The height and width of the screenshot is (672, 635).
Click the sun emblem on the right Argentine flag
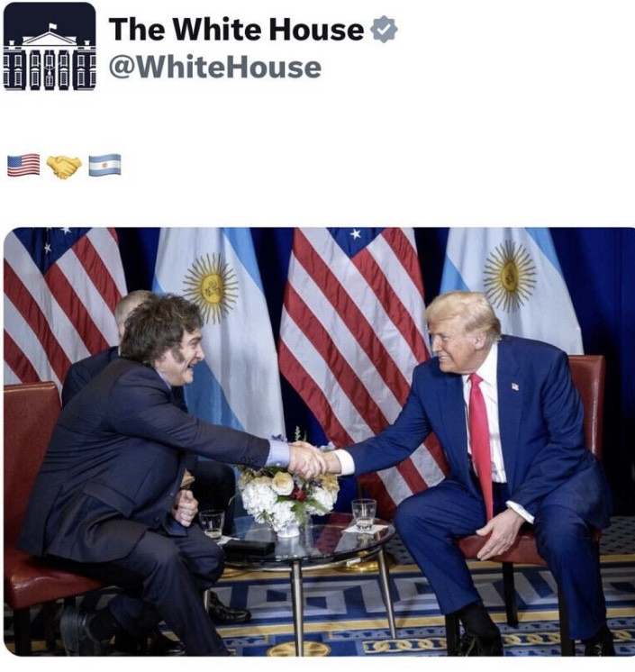click(510, 276)
